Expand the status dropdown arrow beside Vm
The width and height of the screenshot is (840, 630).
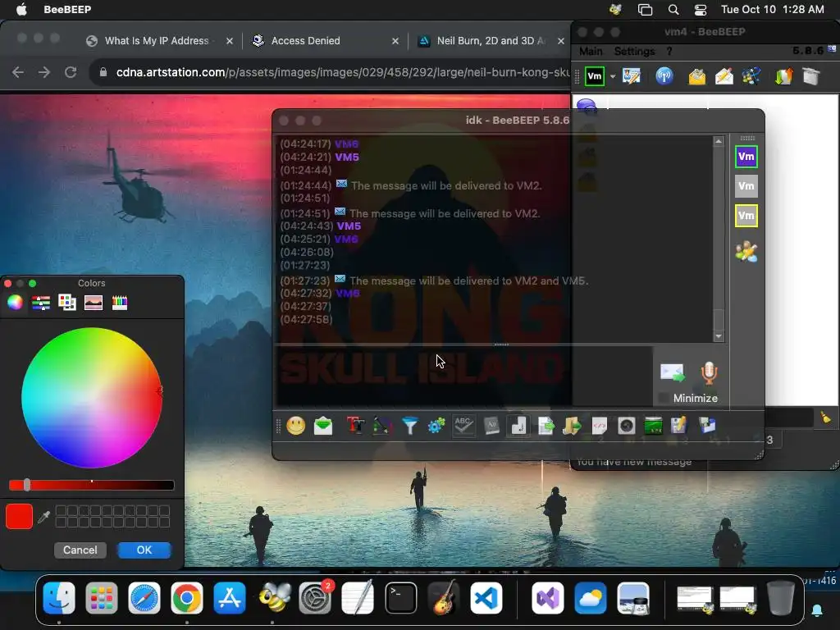612,76
